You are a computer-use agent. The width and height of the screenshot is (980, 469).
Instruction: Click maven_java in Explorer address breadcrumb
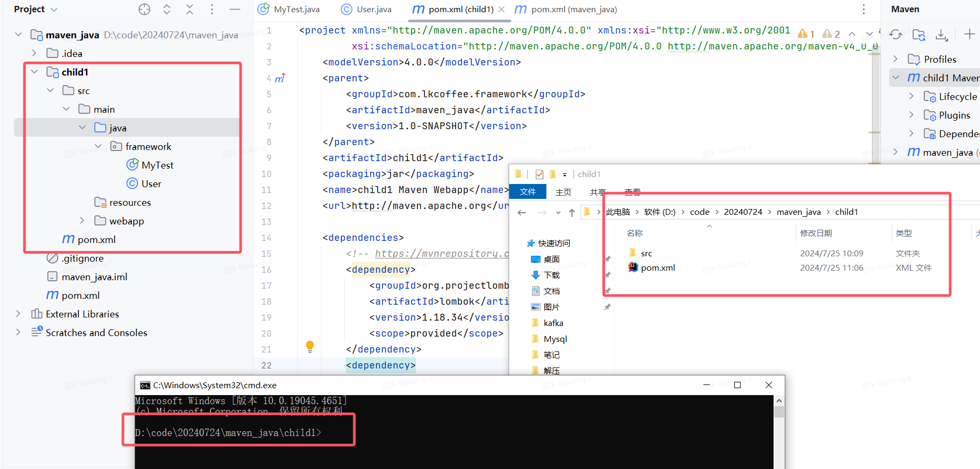(x=799, y=212)
